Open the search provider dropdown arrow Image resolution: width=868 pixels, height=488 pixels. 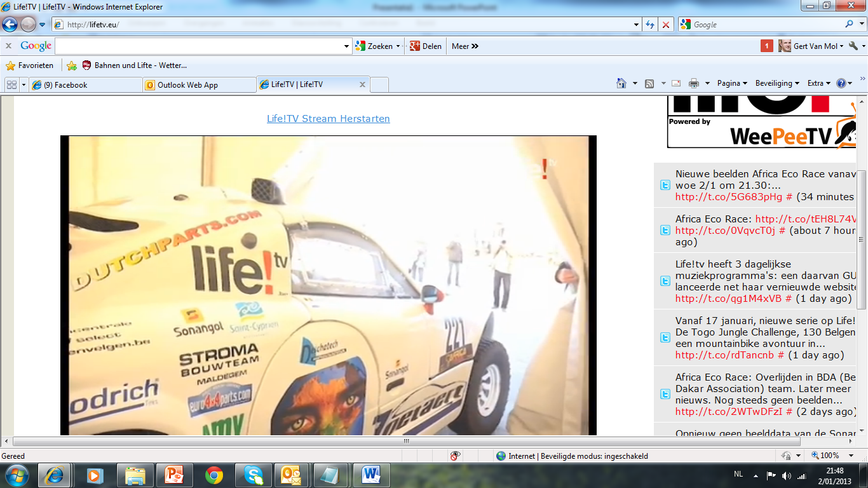(x=861, y=25)
